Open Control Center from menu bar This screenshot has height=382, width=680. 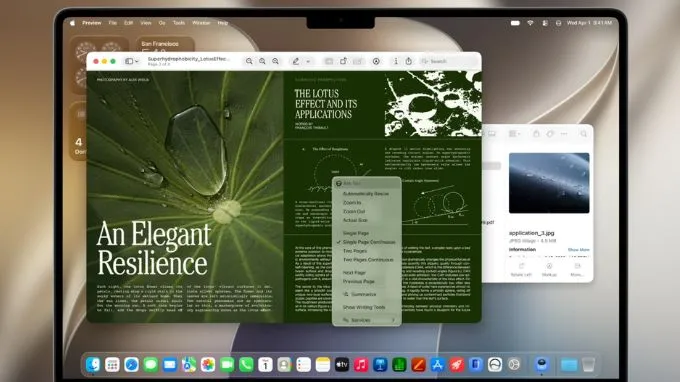[x=545, y=23]
